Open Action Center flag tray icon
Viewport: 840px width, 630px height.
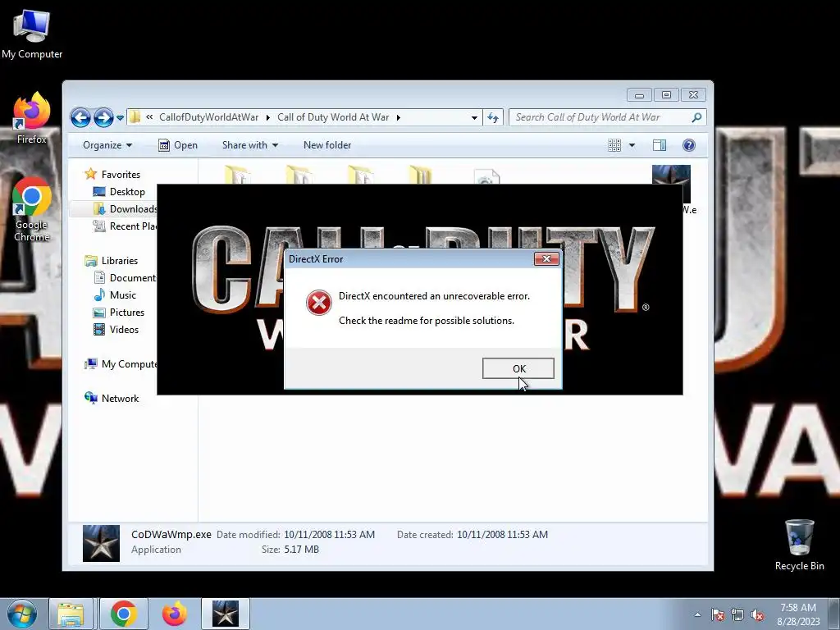point(717,614)
